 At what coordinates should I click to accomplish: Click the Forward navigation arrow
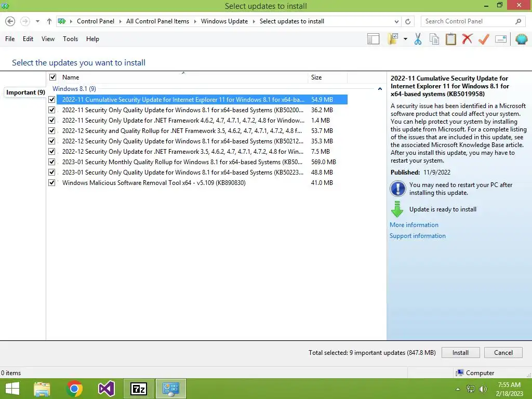click(25, 21)
